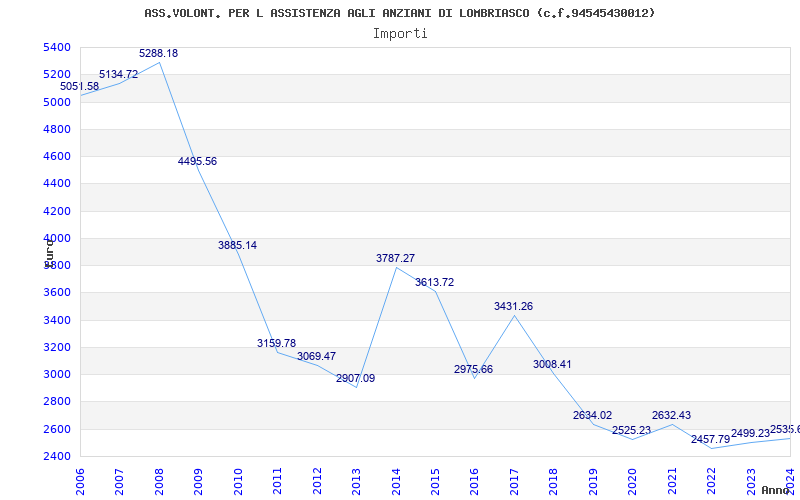Select the 2023 x-axis year label
The height and width of the screenshot is (500, 800).
[x=751, y=482]
